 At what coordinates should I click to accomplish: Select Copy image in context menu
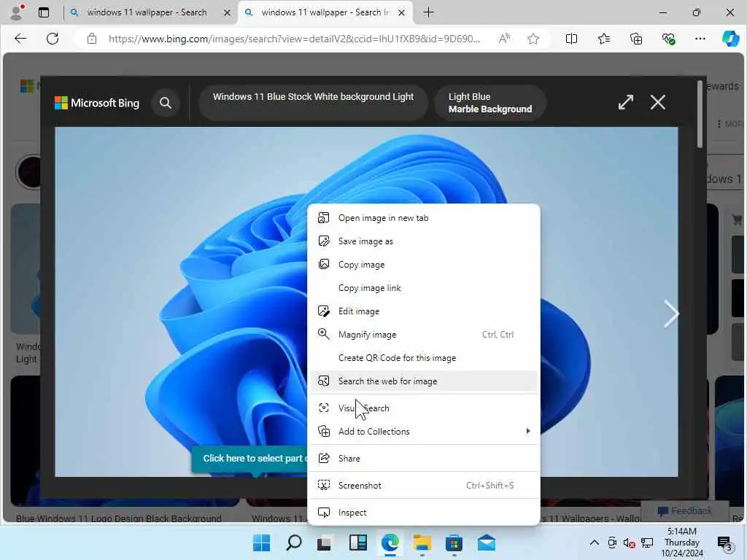tap(424, 264)
